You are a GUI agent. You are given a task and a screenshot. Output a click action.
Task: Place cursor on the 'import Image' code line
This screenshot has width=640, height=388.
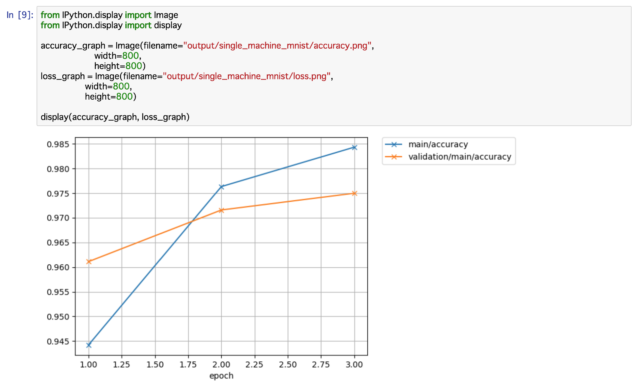(x=109, y=15)
